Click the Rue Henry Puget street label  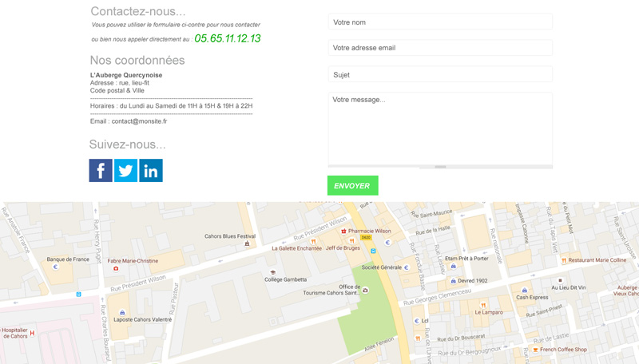tap(97, 241)
